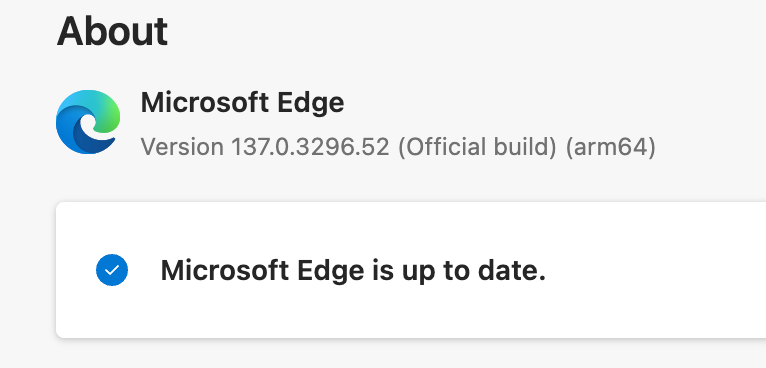
Task: Click 'Microsoft Edge' in the status message
Action: [x=262, y=271]
